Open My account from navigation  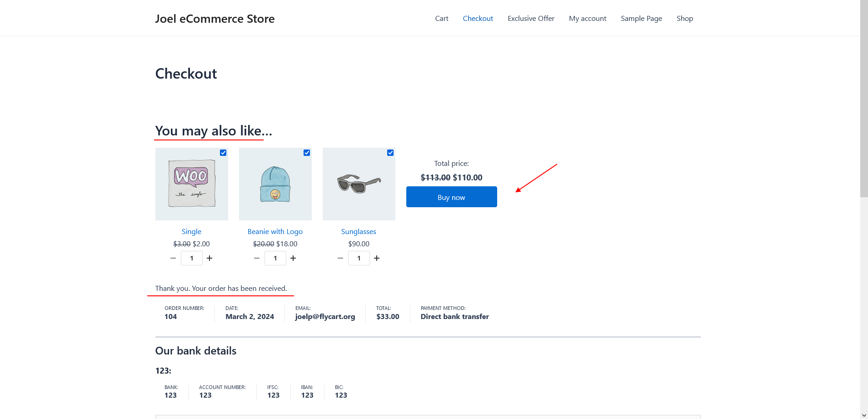click(x=588, y=19)
